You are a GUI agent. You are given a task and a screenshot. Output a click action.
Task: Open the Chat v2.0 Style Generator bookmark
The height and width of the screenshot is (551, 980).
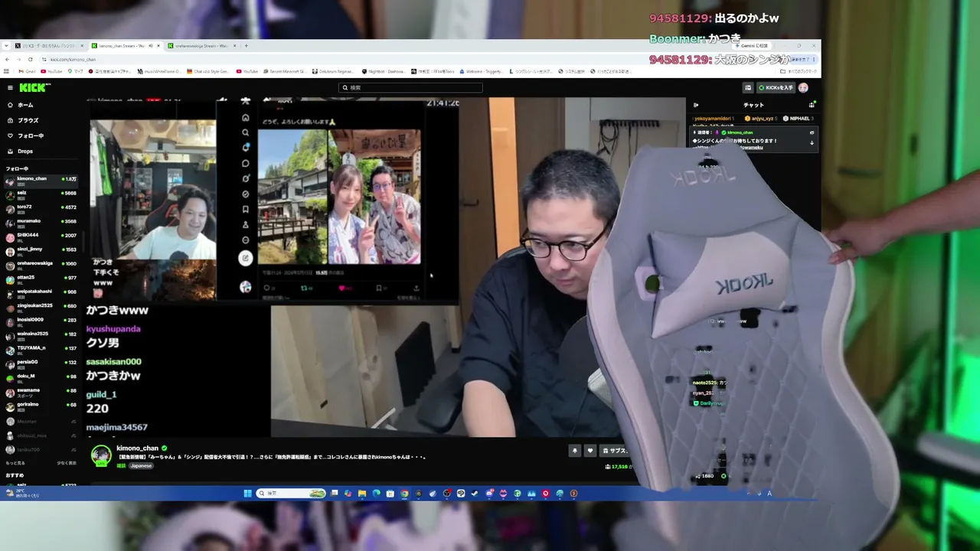(207, 71)
